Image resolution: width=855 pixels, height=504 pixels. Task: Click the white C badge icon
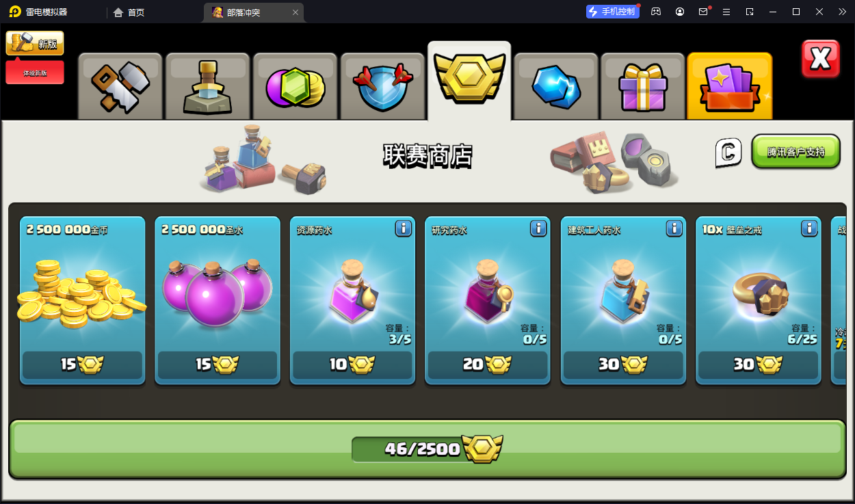tap(728, 152)
